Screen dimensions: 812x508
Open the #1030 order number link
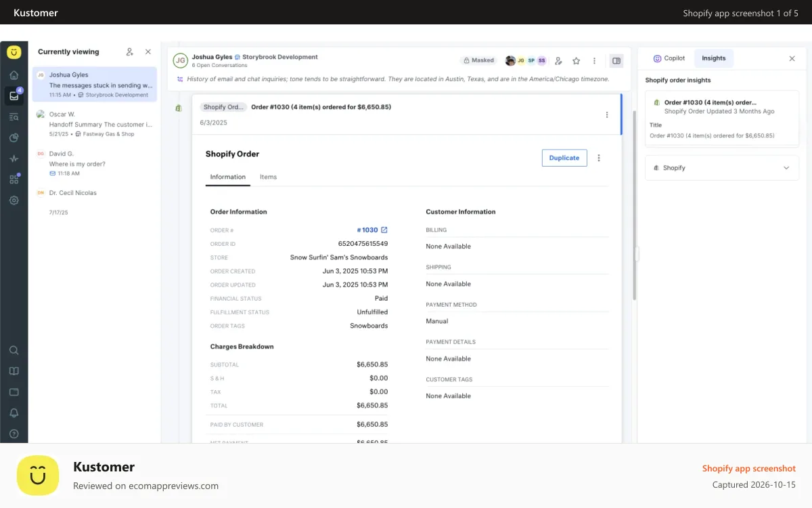tap(367, 230)
